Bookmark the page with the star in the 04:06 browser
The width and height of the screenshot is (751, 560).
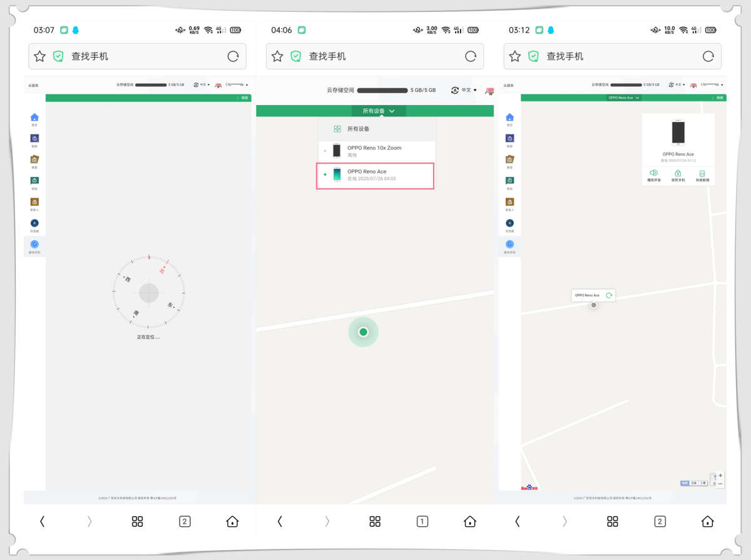pyautogui.click(x=277, y=56)
